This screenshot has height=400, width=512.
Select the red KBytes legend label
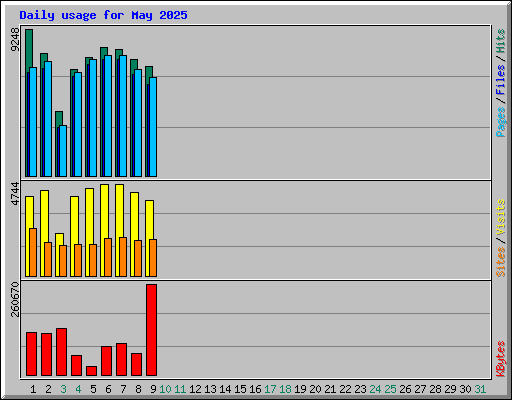coord(501,359)
